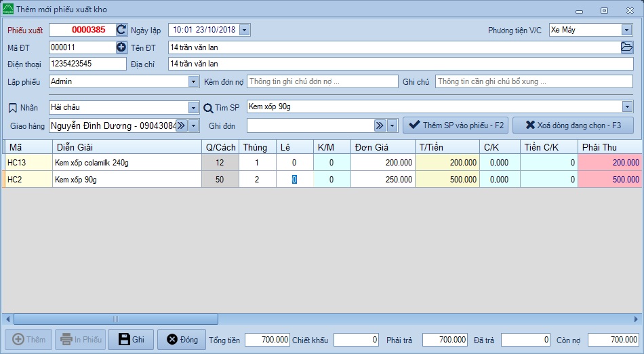Click the bookmark Nhãn icon
The width and height of the screenshot is (644, 354).
click(x=12, y=108)
